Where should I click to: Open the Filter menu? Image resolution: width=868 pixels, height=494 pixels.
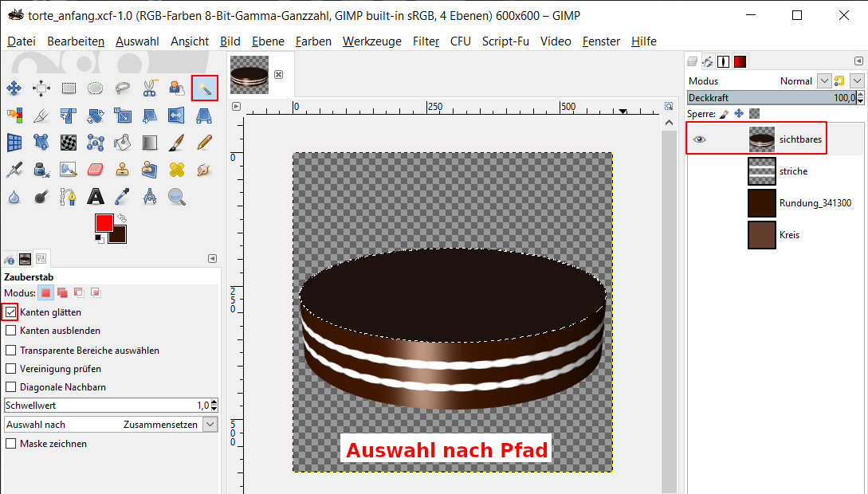[426, 41]
